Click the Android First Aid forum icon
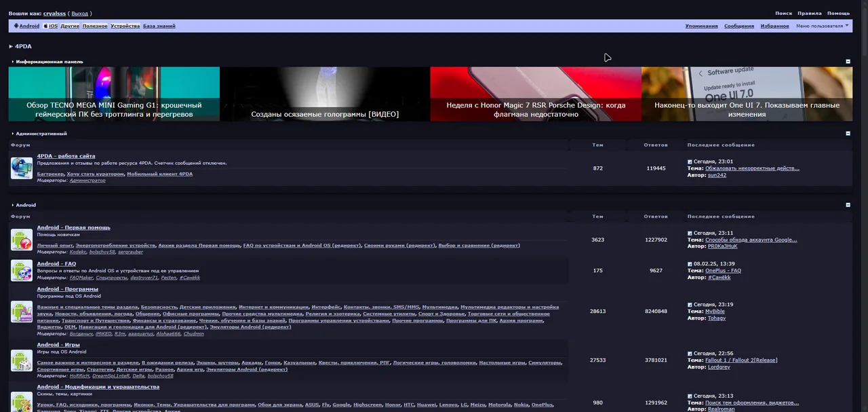The image size is (868, 412). pos(22,240)
